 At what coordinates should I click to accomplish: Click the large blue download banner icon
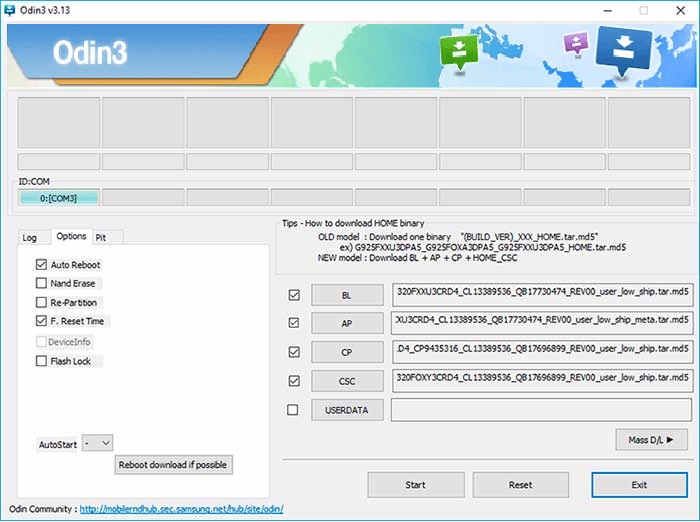[x=623, y=51]
